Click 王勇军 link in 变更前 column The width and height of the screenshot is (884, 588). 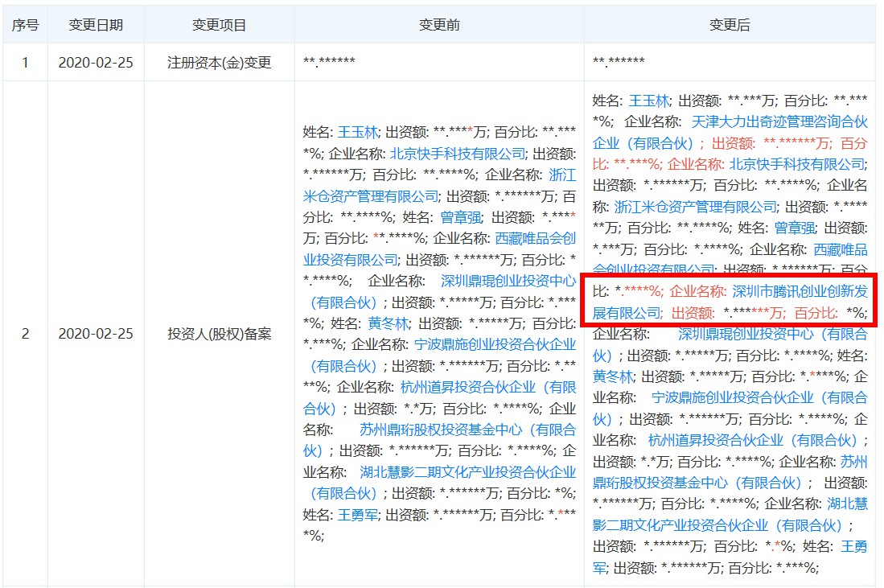coord(358,515)
